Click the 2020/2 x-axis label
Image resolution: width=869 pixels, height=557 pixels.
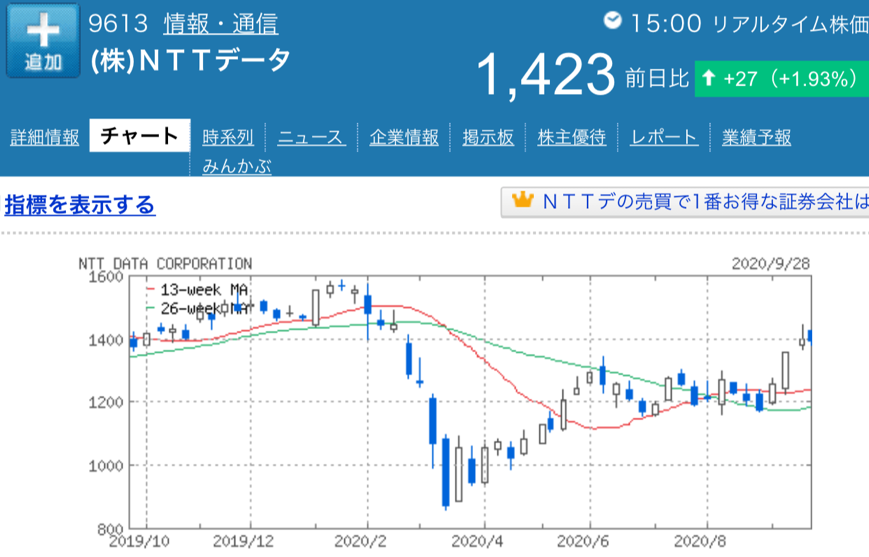[360, 541]
